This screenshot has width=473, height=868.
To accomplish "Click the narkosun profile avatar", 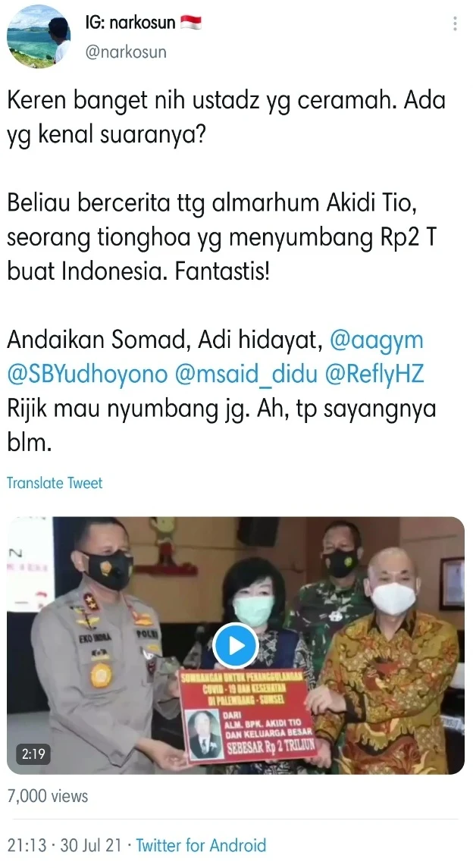I will point(38,36).
